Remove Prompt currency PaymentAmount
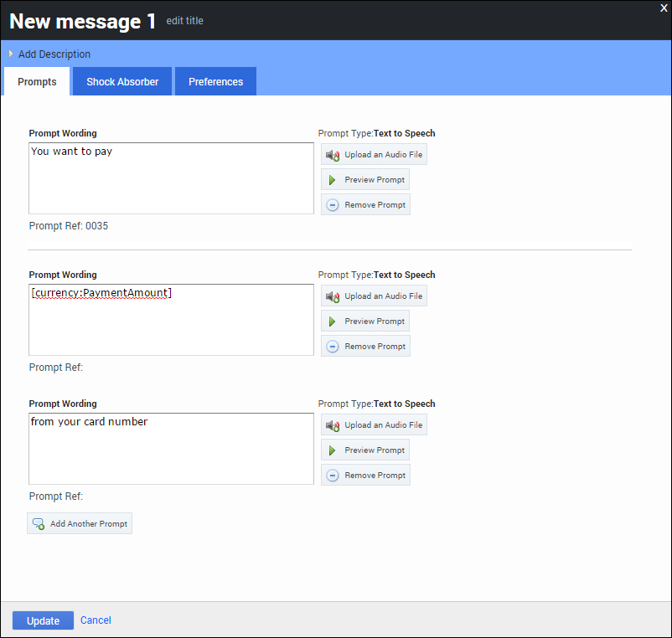Screen dimensions: 672x638 [365, 346]
